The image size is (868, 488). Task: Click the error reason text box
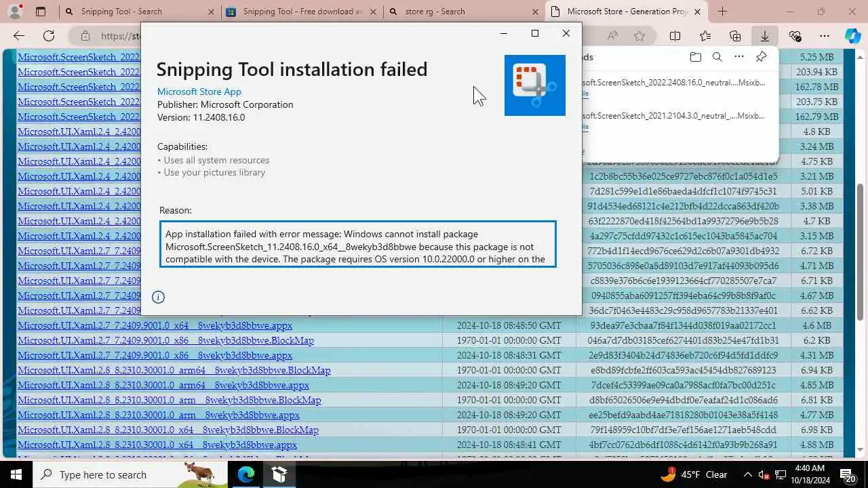tap(358, 244)
